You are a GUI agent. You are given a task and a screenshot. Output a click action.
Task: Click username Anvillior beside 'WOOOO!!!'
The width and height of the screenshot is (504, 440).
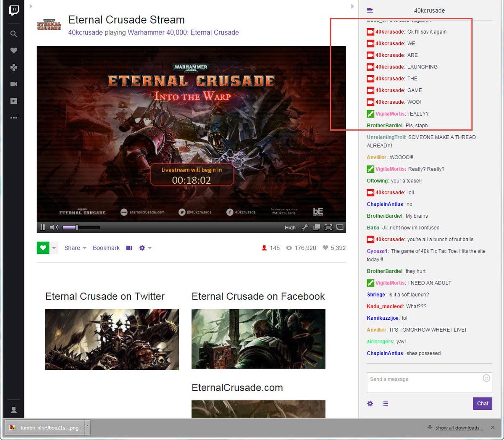[377, 157]
